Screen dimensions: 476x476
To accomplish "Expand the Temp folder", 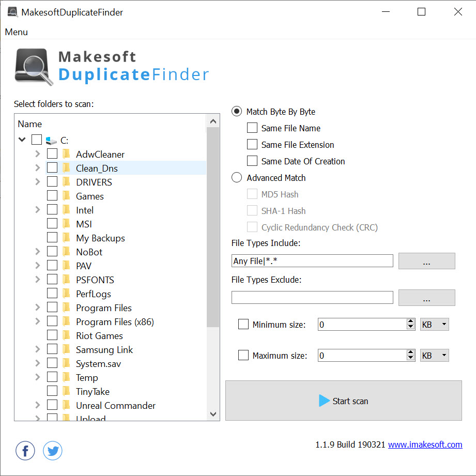I will tap(37, 377).
